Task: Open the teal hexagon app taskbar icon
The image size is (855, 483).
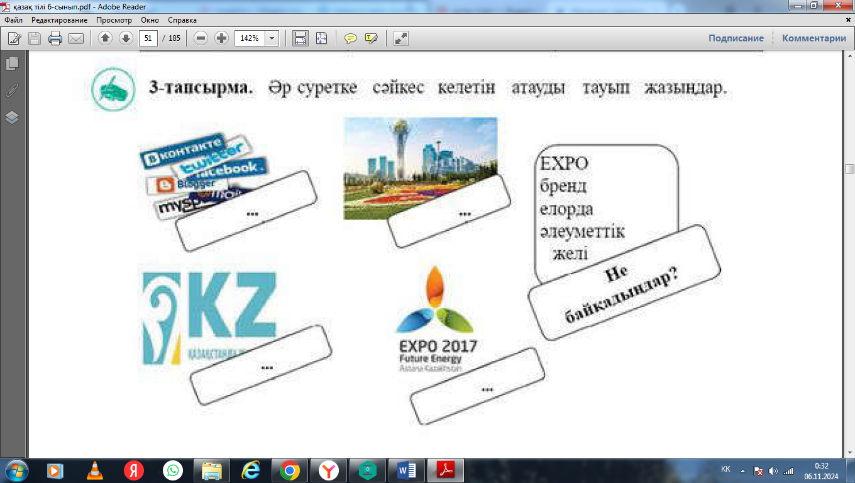Action: (368, 470)
